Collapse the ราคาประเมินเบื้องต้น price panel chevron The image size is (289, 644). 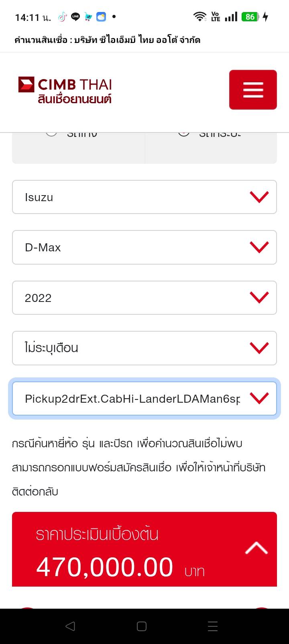tap(256, 548)
